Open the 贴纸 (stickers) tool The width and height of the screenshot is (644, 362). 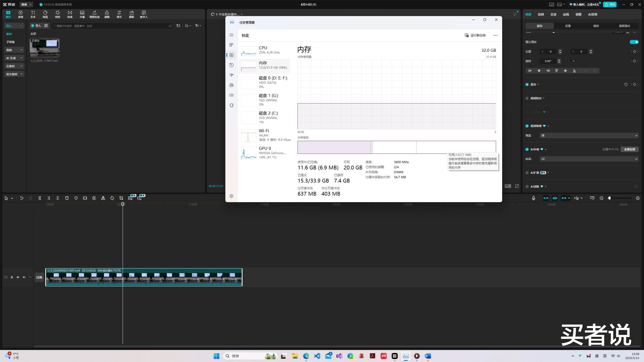[45, 14]
